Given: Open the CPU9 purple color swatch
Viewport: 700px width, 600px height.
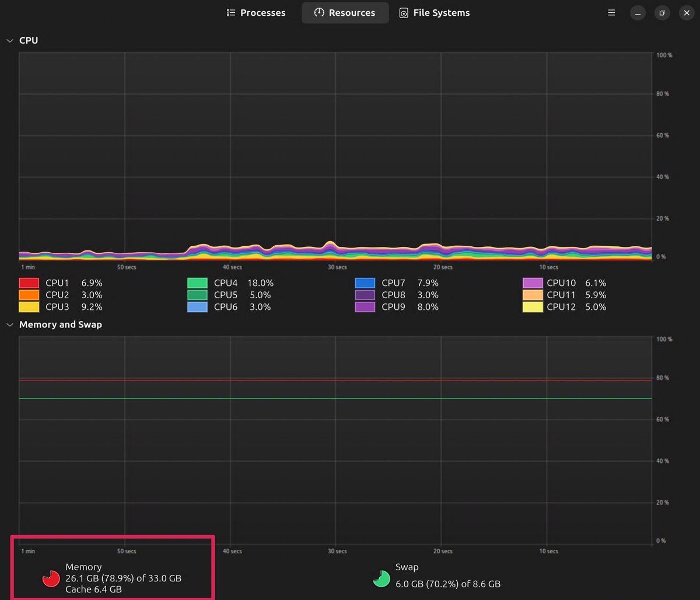Looking at the screenshot, I should 365,307.
